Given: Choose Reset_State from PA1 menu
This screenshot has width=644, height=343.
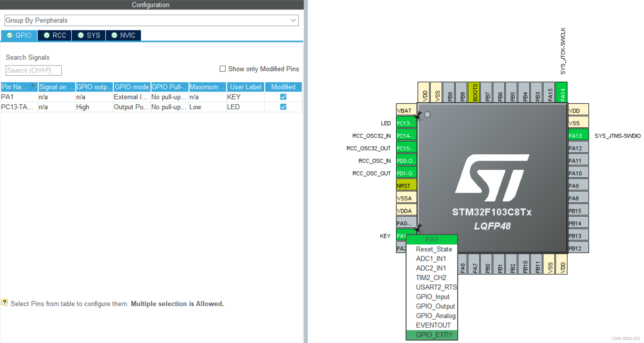Looking at the screenshot, I should pos(434,249).
